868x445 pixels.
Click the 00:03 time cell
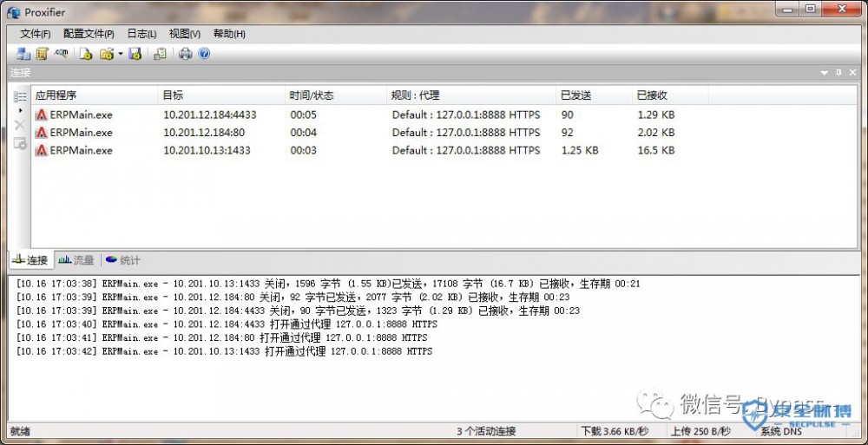coord(303,151)
